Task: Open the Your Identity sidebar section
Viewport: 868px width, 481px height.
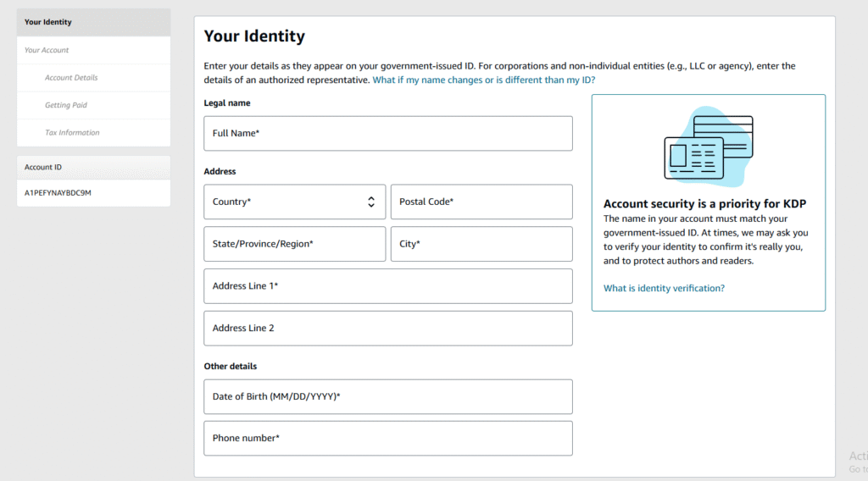Action: click(93, 22)
